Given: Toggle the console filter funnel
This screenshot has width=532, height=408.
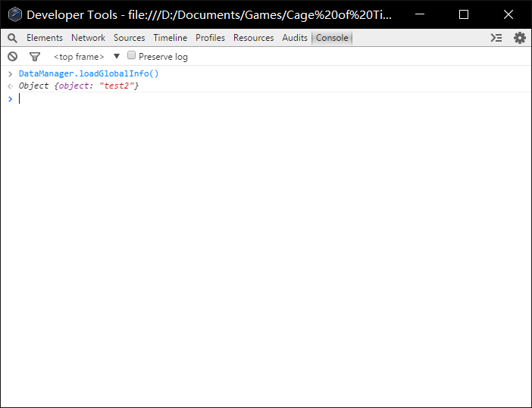Looking at the screenshot, I should pyautogui.click(x=35, y=57).
